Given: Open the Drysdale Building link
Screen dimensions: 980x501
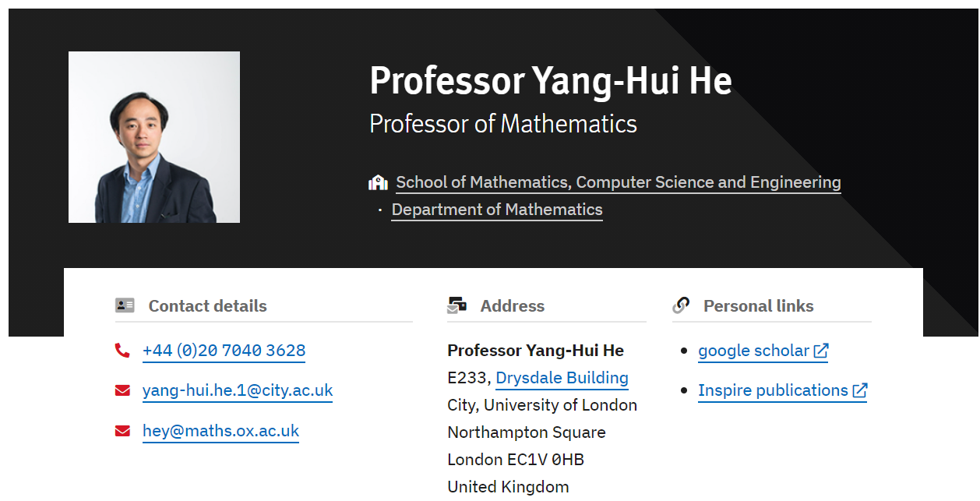Looking at the screenshot, I should pyautogui.click(x=562, y=378).
